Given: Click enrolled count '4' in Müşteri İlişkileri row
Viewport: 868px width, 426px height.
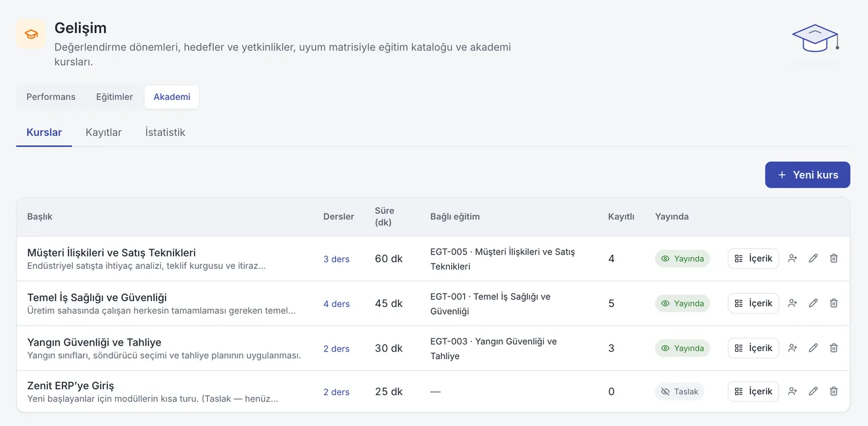Looking at the screenshot, I should tap(611, 259).
